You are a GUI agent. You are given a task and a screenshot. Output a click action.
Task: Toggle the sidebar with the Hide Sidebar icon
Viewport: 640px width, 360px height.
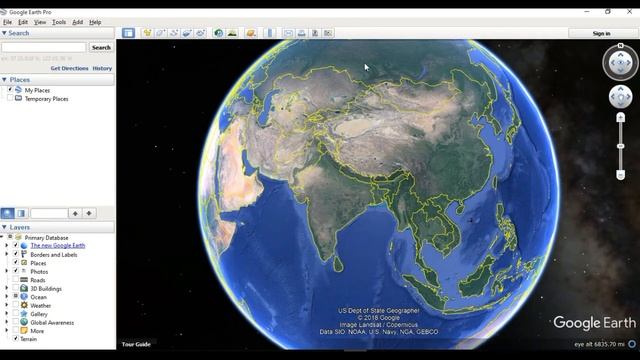point(128,33)
